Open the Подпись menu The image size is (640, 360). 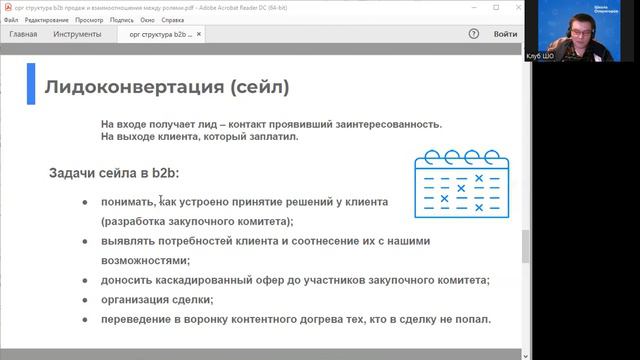[x=122, y=20]
